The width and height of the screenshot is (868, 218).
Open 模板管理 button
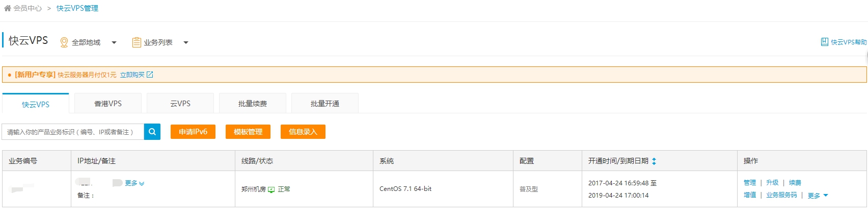coord(248,132)
